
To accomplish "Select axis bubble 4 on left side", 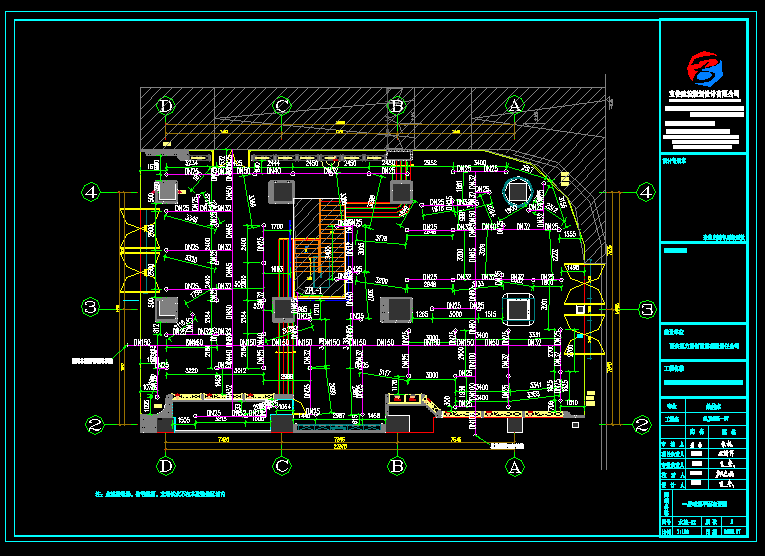I will click(90, 191).
